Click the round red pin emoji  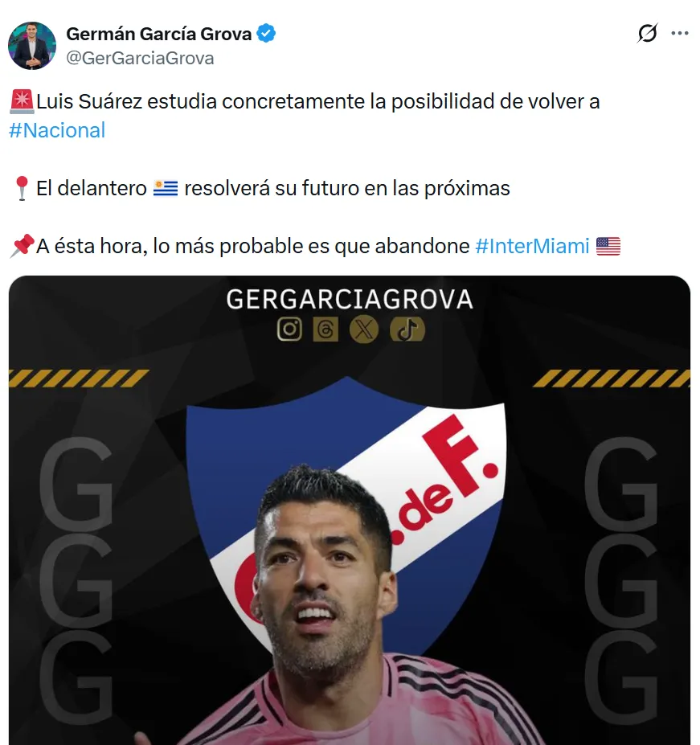(22, 189)
